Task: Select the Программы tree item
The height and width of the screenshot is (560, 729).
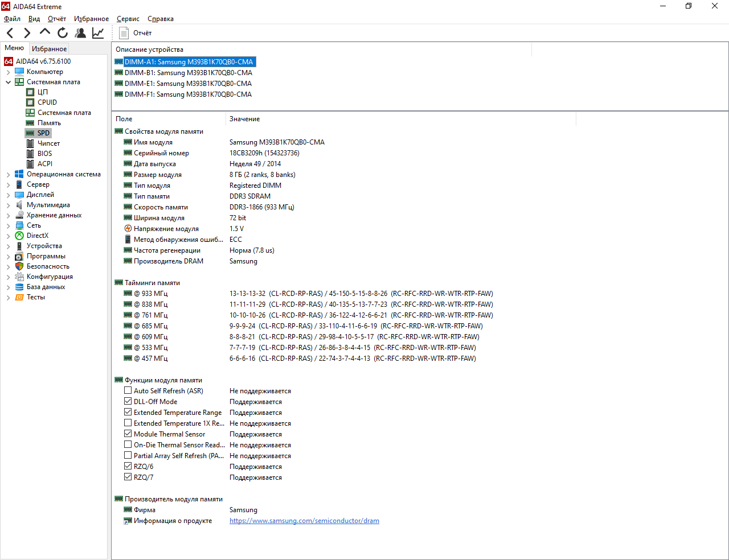Action: [46, 256]
